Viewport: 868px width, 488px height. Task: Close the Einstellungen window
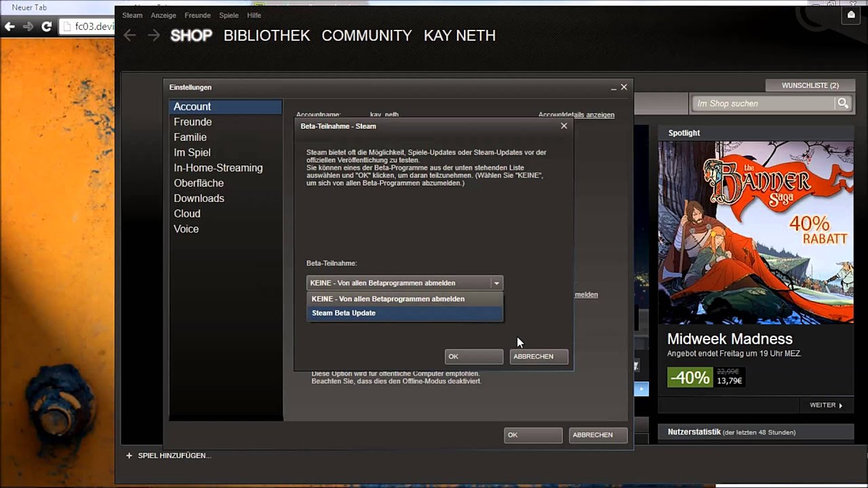click(624, 87)
